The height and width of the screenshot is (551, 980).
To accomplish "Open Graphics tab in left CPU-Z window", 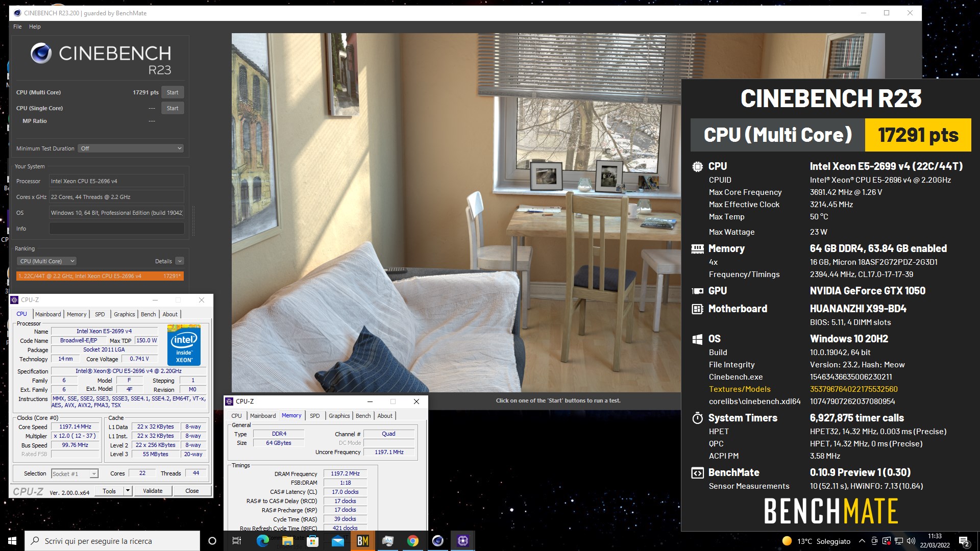I will pos(125,314).
